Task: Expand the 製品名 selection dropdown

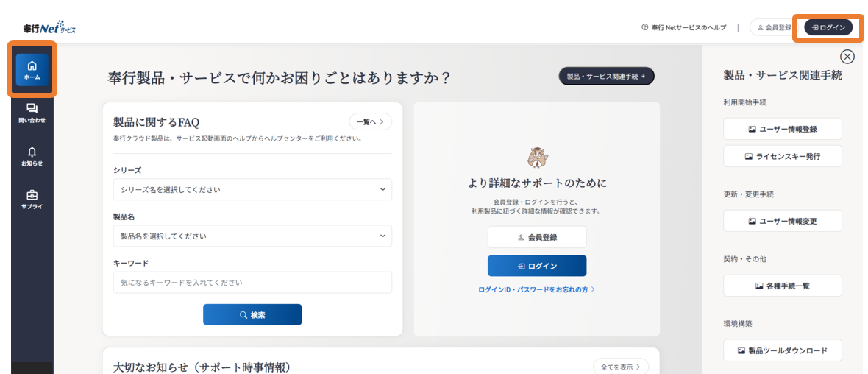Action: [252, 236]
